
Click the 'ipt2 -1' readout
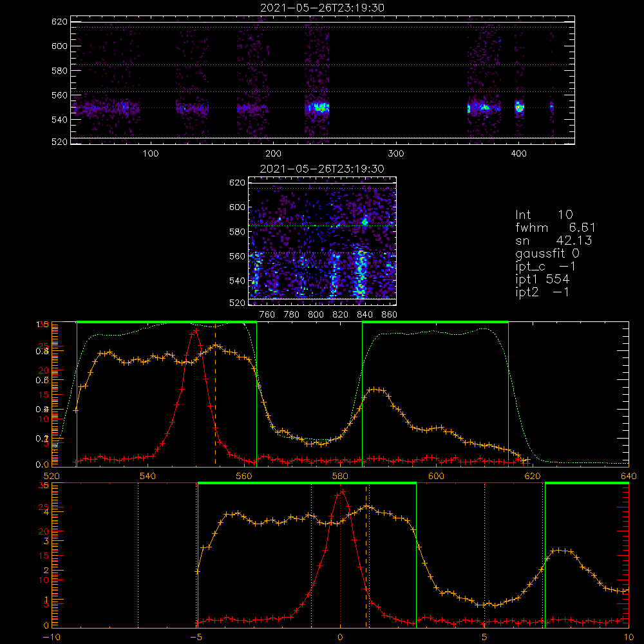click(542, 292)
